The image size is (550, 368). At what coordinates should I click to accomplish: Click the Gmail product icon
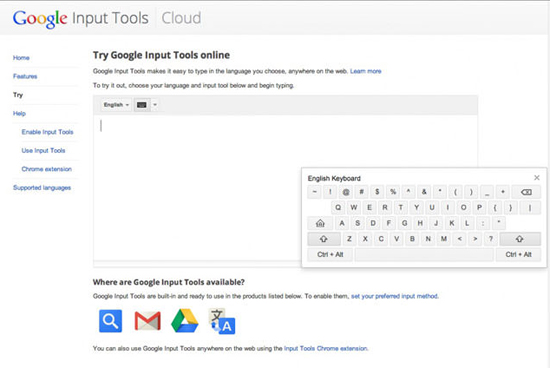point(148,321)
